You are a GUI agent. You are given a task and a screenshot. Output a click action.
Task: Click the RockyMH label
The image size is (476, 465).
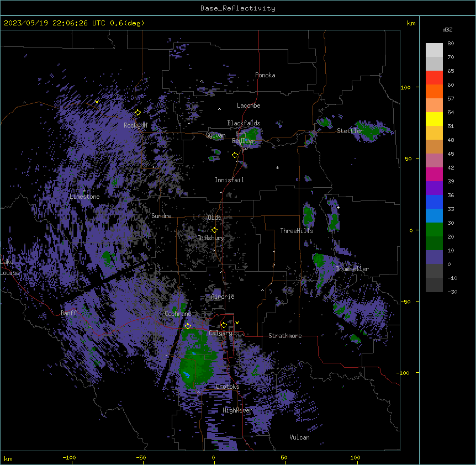tap(135, 125)
